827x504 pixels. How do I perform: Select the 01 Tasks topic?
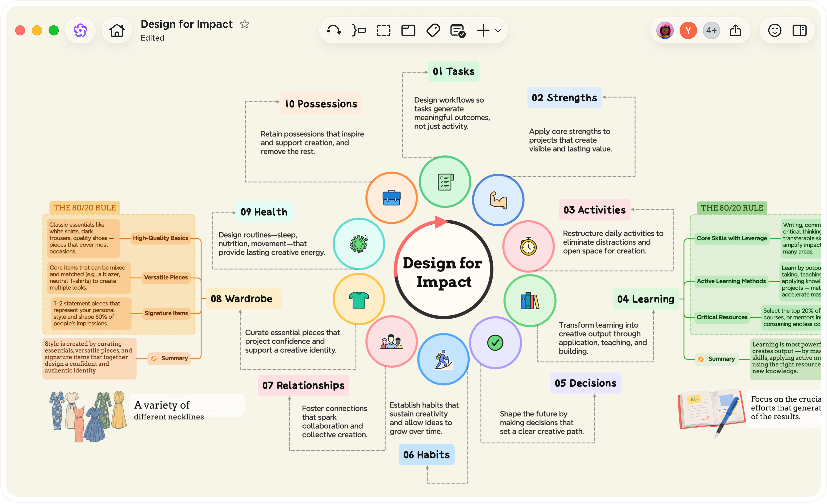[454, 71]
